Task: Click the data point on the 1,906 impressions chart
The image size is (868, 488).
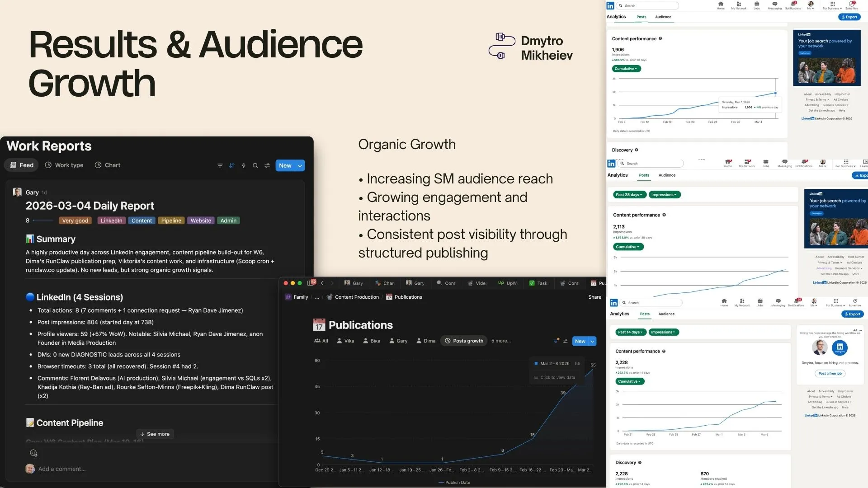Action: click(x=775, y=93)
